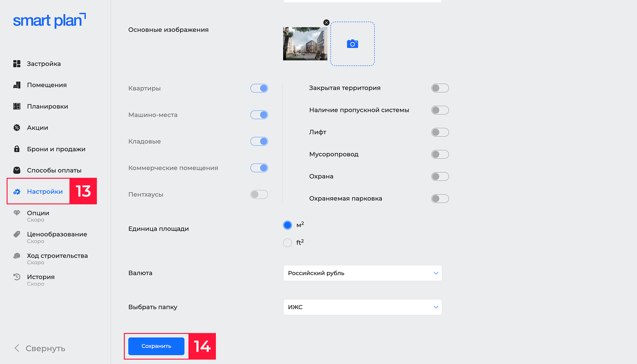637x364 pixels.
Task: Click the Опции diamond icon
Action: [17, 213]
